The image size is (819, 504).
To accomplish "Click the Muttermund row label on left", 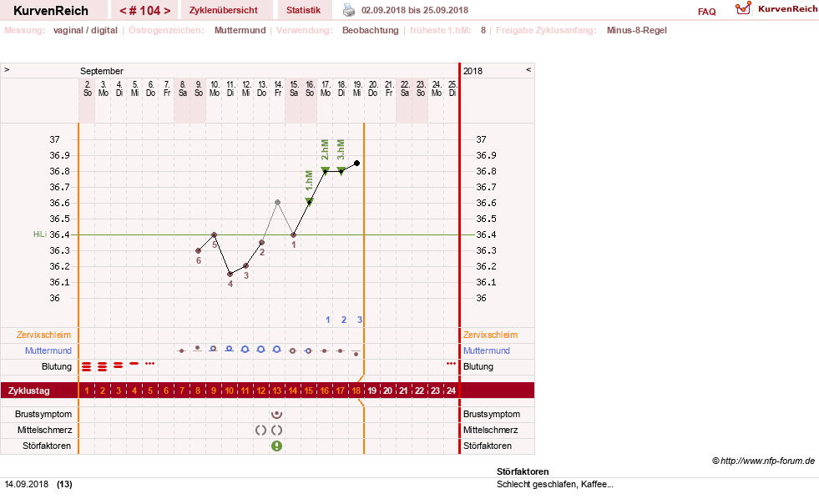I will pyautogui.click(x=48, y=350).
